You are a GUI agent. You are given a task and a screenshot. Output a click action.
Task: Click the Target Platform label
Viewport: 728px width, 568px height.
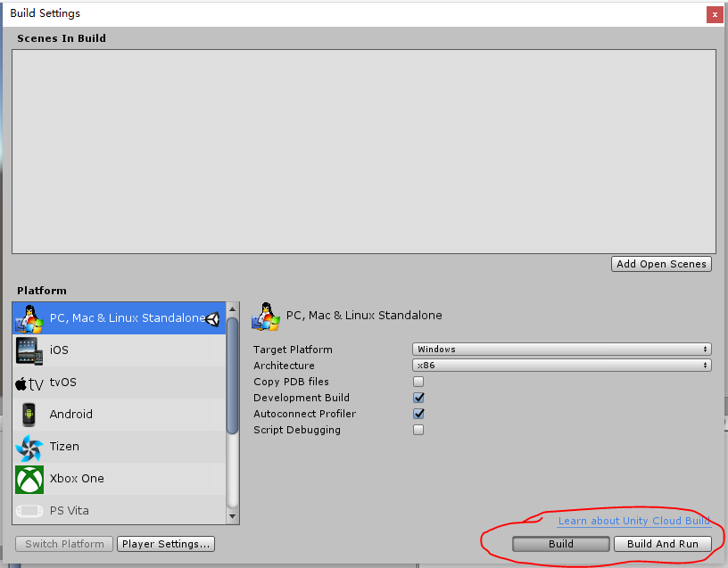coord(293,350)
